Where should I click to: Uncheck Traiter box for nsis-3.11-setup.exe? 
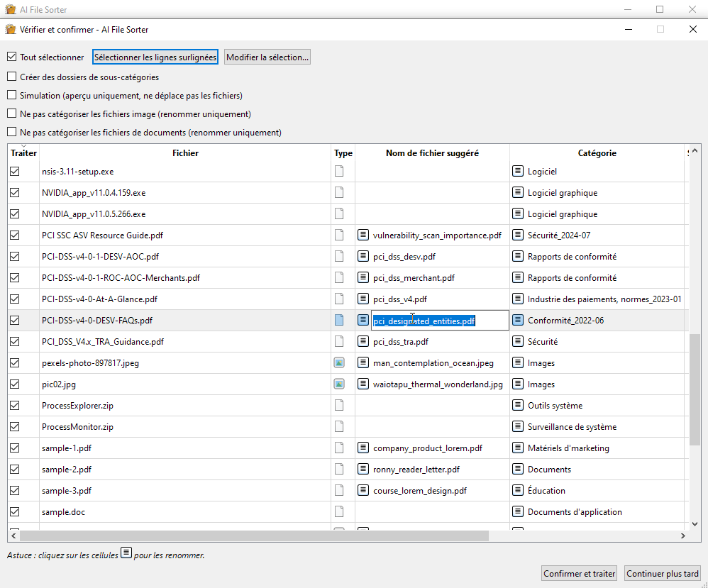(15, 172)
